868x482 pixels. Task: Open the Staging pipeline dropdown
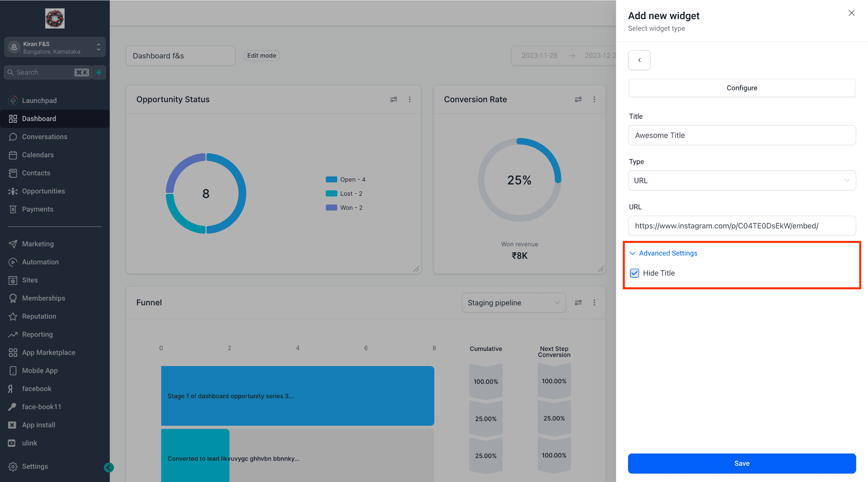514,303
